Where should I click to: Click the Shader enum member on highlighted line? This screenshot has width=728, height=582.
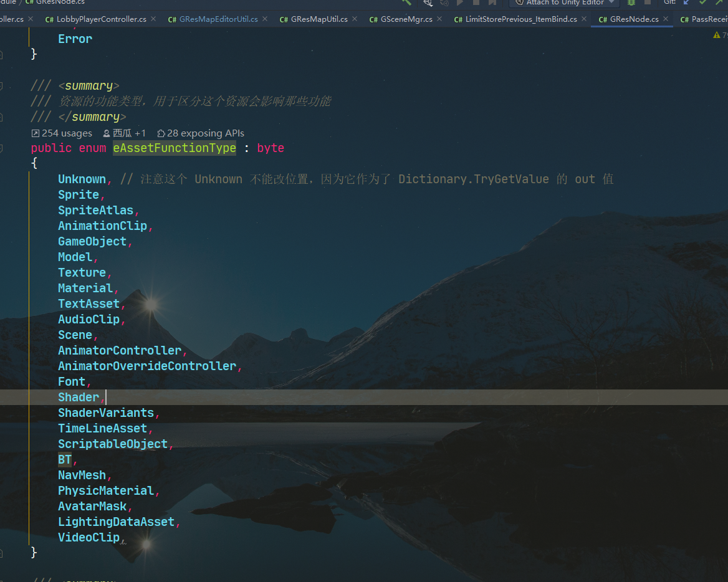pyautogui.click(x=79, y=398)
